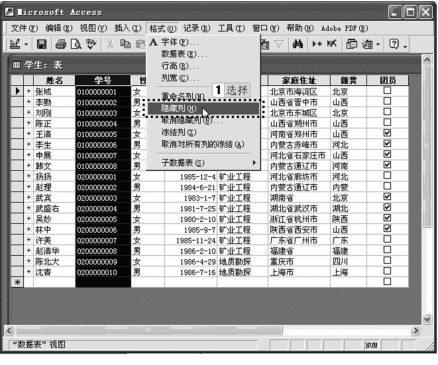Select the 籍贯 column header

348,80
